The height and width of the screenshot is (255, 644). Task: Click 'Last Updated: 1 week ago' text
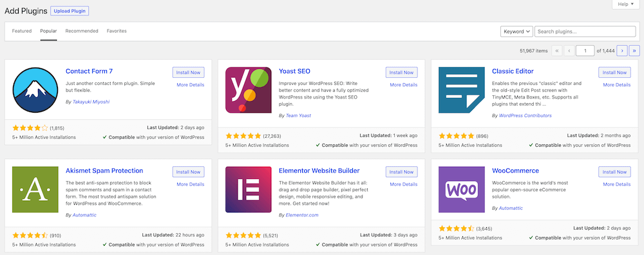(388, 135)
